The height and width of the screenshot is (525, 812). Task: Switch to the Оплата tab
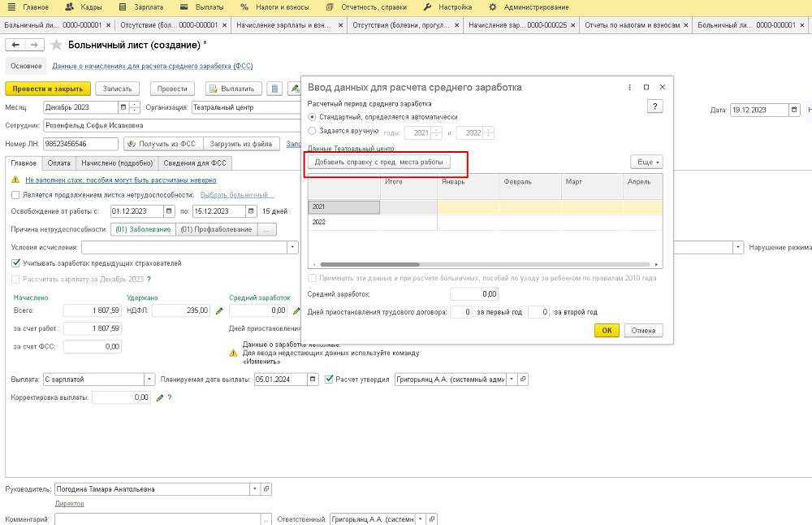60,163
